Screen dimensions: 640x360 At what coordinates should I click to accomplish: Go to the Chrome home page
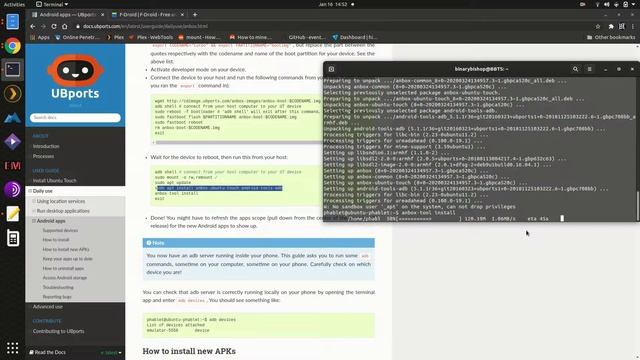pos(64,26)
